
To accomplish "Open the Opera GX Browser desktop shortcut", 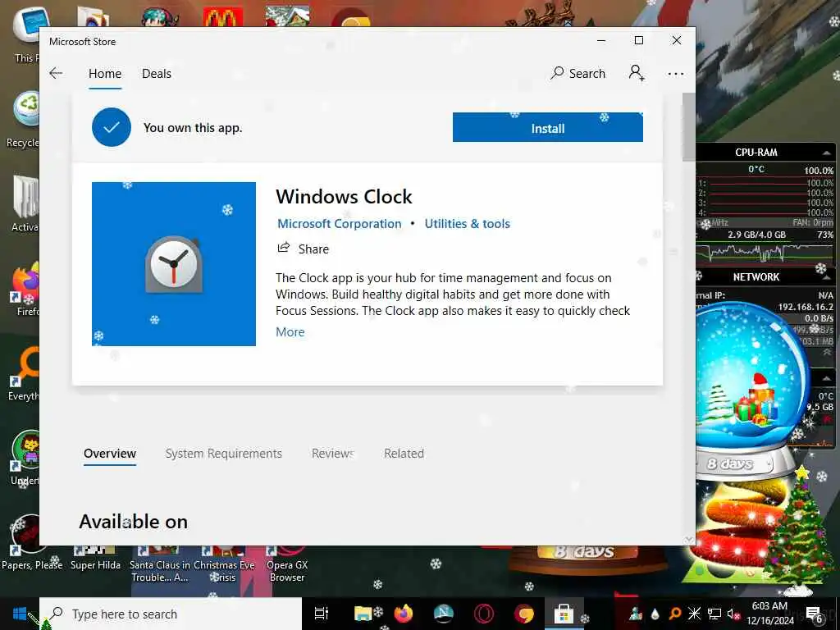I will coord(287,564).
